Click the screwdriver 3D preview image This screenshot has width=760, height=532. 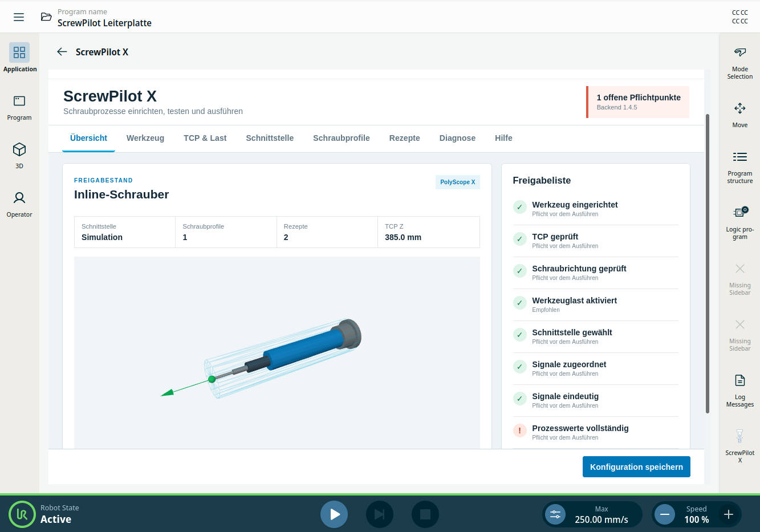[x=277, y=352]
